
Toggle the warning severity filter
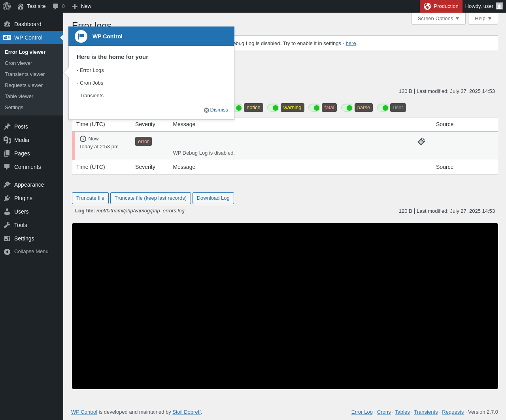click(273, 108)
